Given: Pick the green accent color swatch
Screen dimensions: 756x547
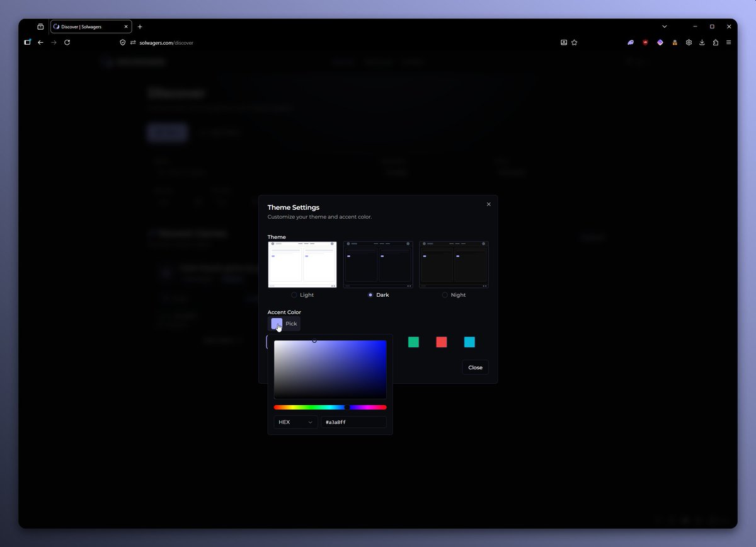Looking at the screenshot, I should [x=413, y=342].
